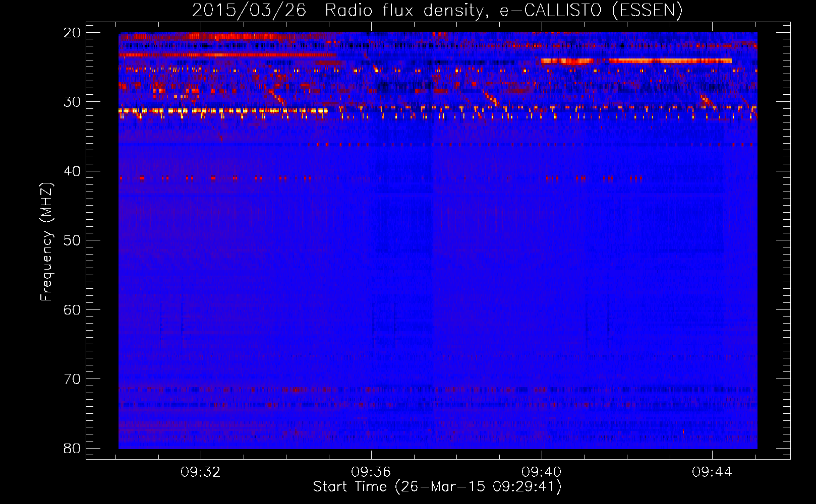This screenshot has height=504, width=816.
Task: Click the 09:44 time tick label
Action: tap(712, 472)
